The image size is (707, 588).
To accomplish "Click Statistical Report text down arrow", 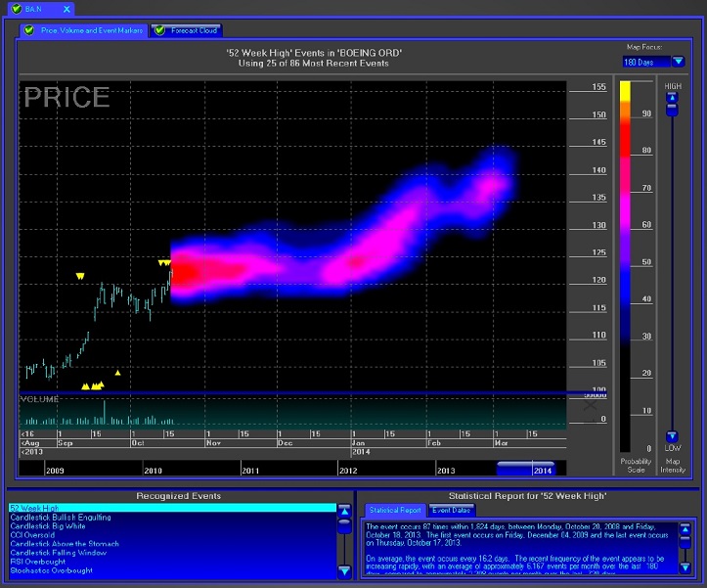I will pyautogui.click(x=685, y=567).
